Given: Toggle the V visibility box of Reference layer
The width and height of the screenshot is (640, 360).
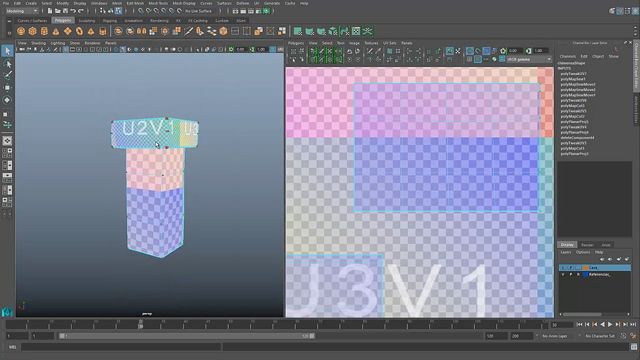Looking at the screenshot, I should click(563, 275).
